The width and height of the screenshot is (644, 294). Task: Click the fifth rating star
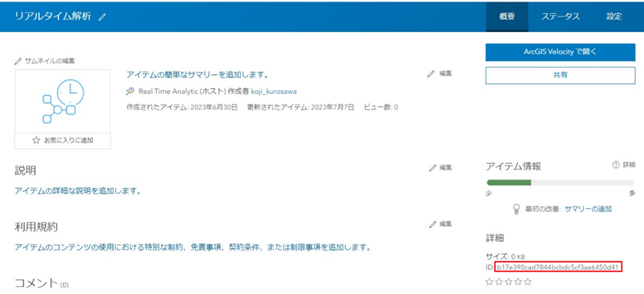coord(527,282)
